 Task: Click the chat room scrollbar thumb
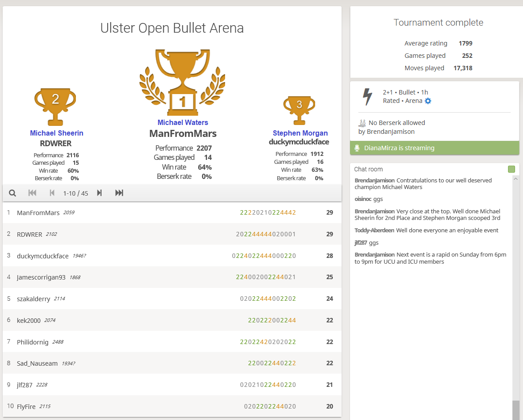click(x=515, y=410)
